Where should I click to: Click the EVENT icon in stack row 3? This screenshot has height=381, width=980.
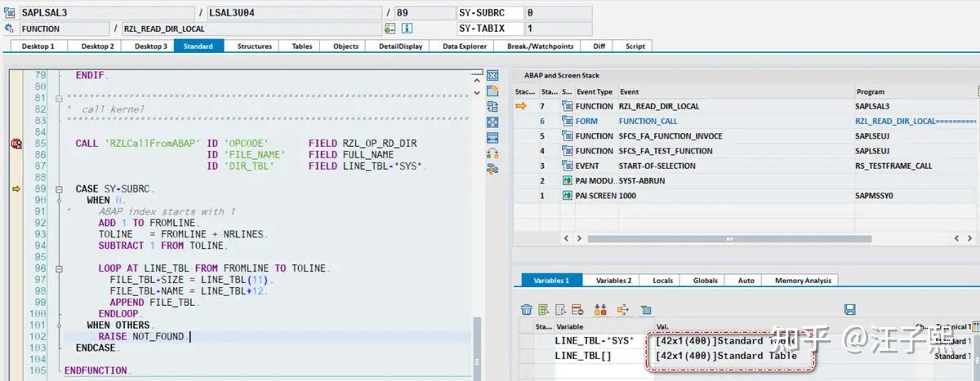coord(568,166)
